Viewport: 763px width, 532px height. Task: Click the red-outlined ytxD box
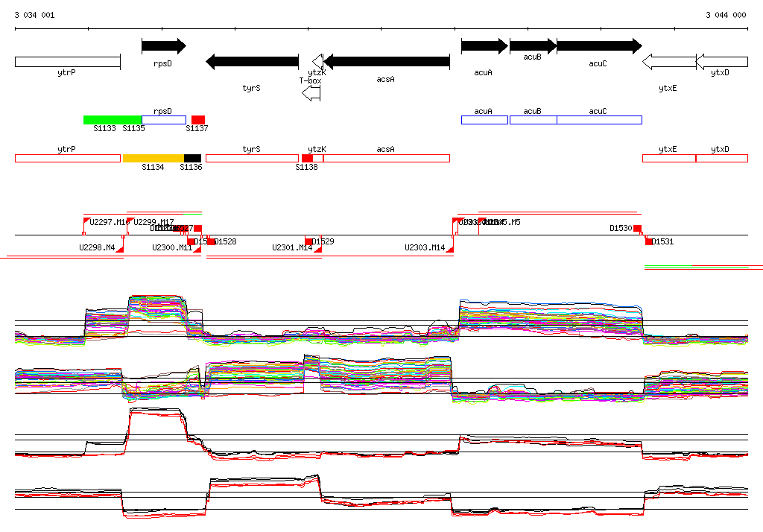pos(721,158)
